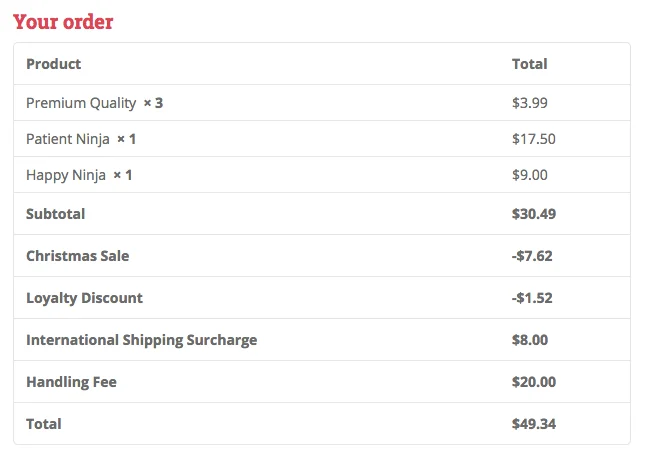This screenshot has width=646, height=460.
Task: Select the -$1.52 discount amount
Action: 531,298
